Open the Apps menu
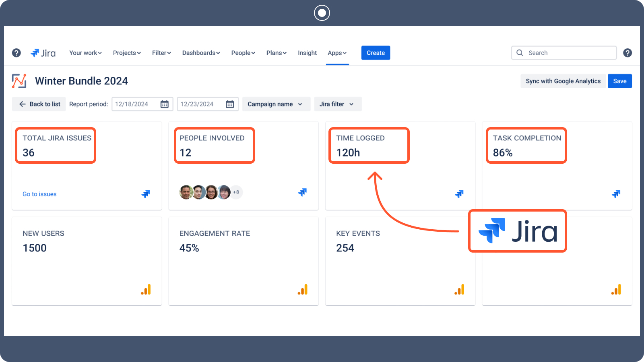Screen dimensions: 644x362 [x=337, y=53]
